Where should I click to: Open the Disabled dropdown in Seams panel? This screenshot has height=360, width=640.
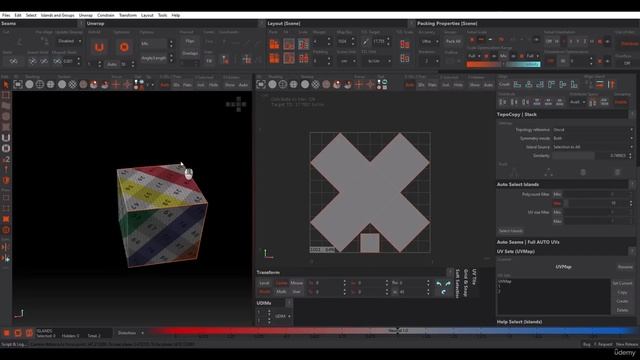[69, 41]
